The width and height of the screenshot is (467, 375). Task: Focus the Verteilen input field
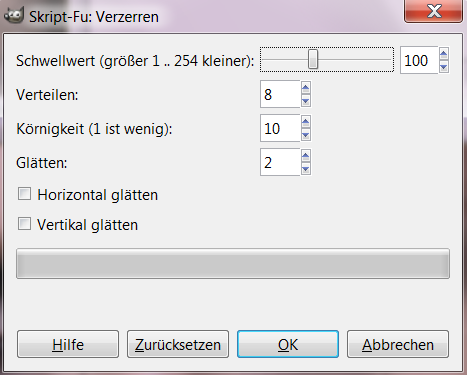click(x=280, y=94)
